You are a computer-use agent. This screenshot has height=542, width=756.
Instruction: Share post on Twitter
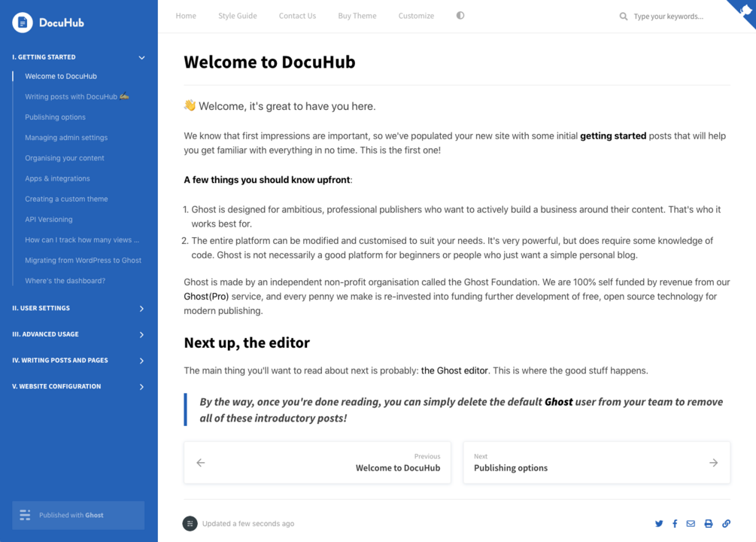(x=659, y=524)
